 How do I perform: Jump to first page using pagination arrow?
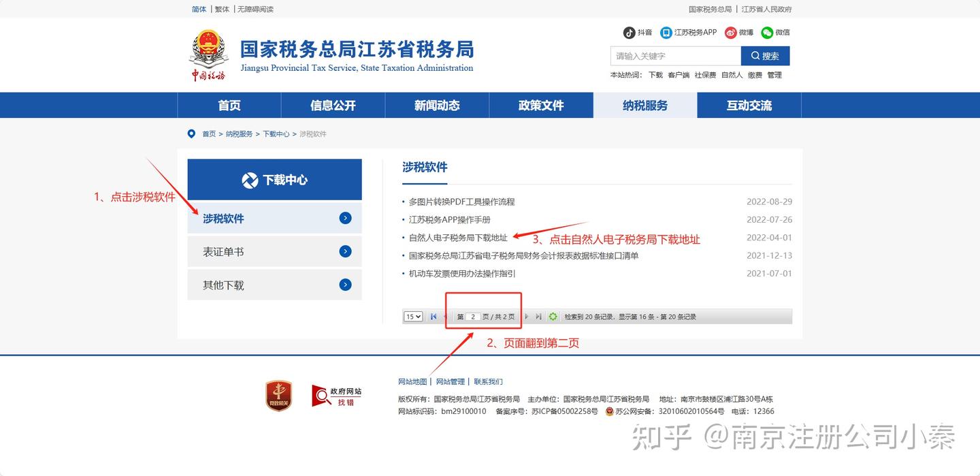pyautogui.click(x=434, y=316)
